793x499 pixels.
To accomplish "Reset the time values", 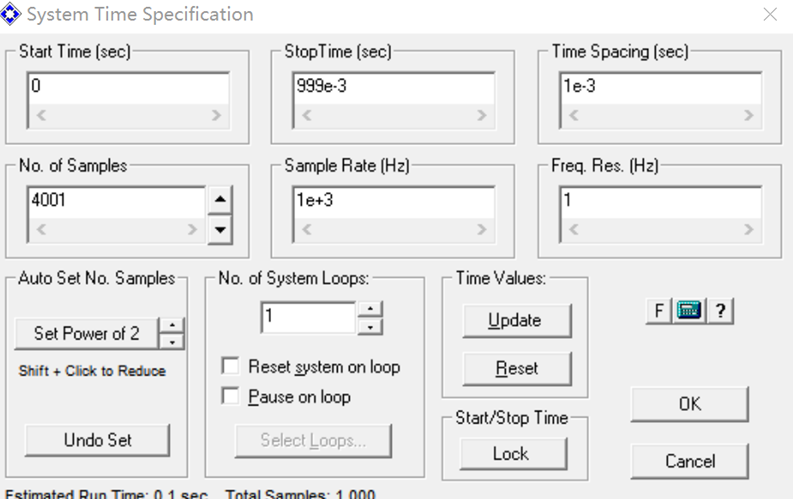I will click(x=517, y=368).
